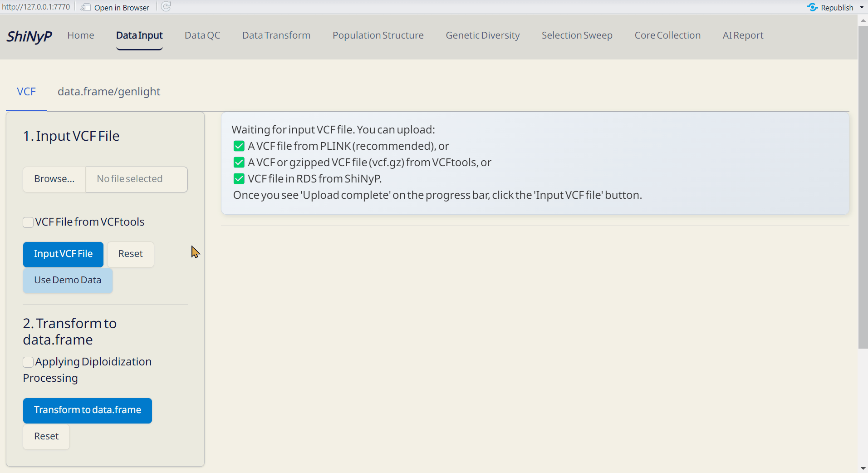Screen dimensions: 868x473
Task: Open the Selection Sweep page
Action: pos(577,35)
